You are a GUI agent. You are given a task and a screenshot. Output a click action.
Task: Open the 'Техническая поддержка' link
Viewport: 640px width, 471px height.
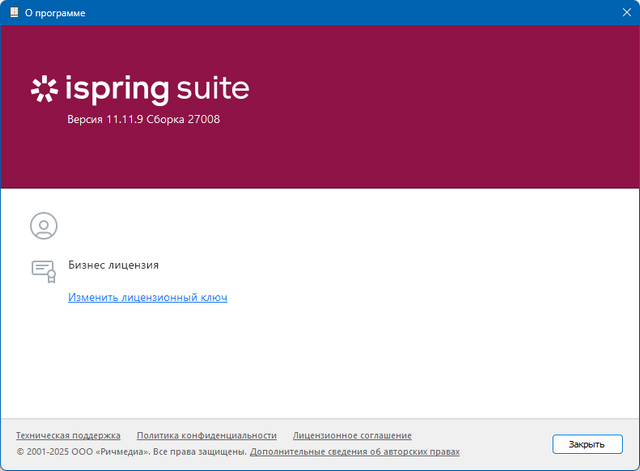68,435
